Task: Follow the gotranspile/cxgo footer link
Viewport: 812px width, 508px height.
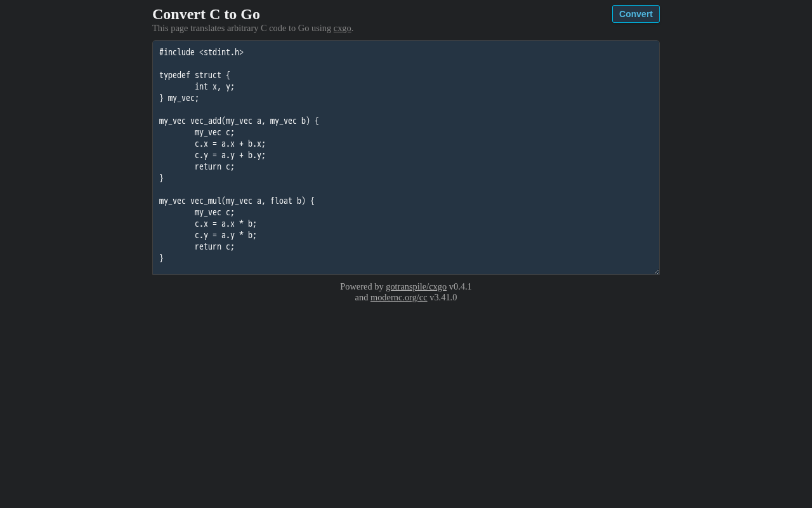Action: coord(416,286)
